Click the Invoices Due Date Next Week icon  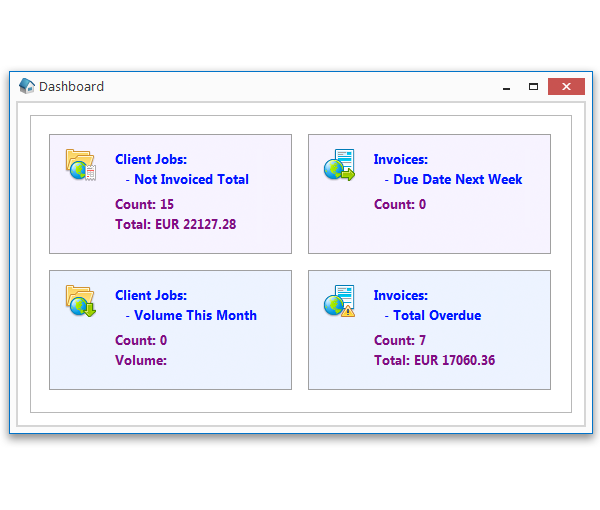[339, 165]
